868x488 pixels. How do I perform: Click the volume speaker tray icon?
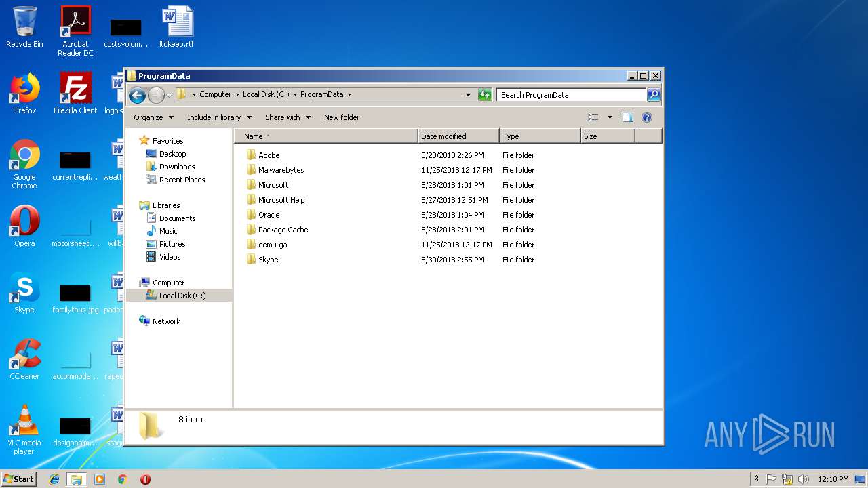click(804, 479)
